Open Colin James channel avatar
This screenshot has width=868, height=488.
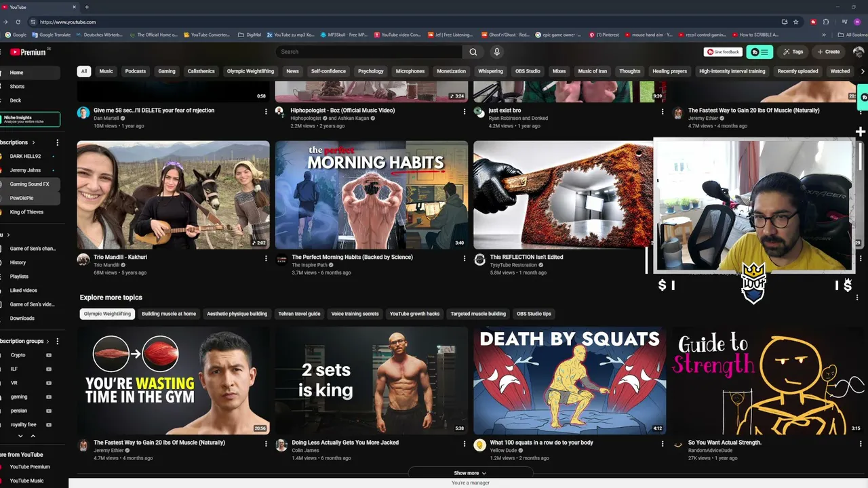[281, 445]
